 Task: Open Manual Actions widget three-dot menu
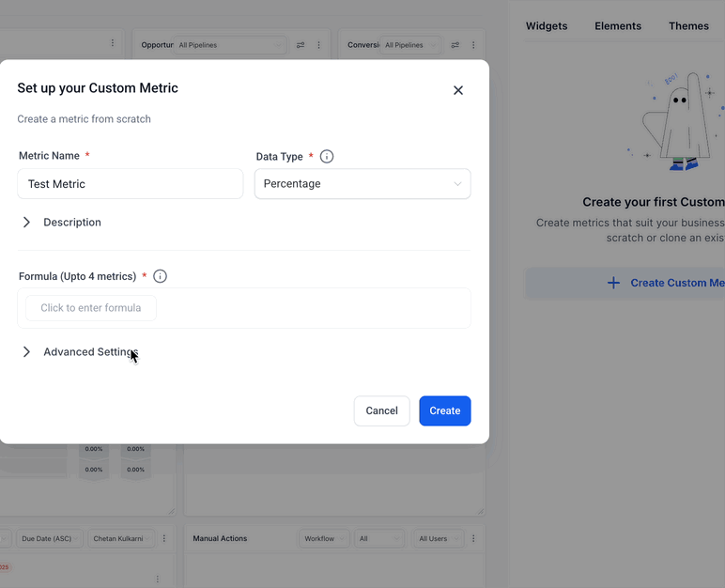(x=473, y=538)
